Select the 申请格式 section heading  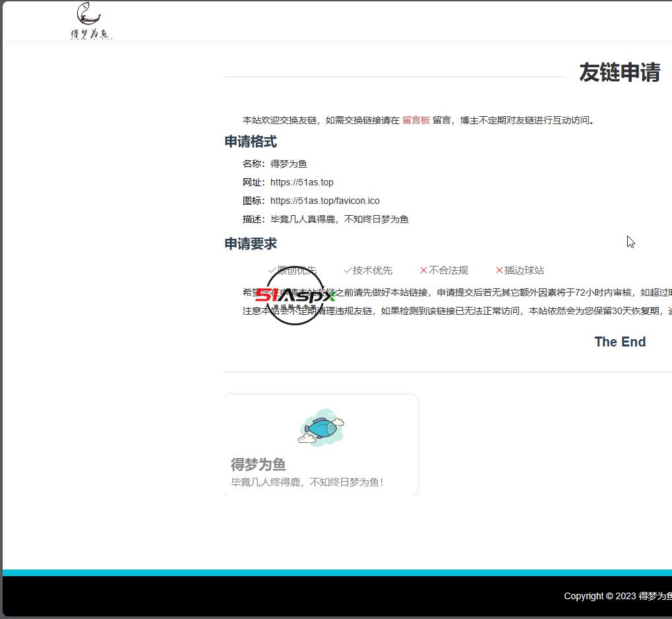click(250, 141)
